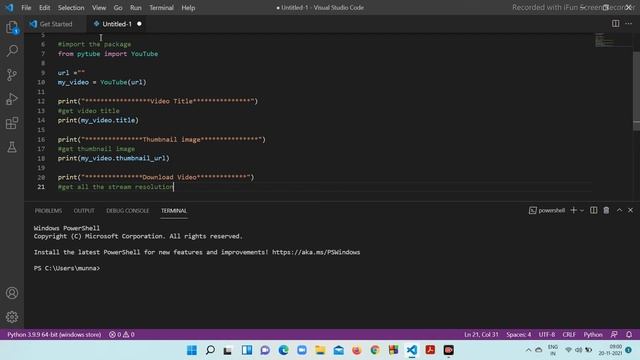Click the powershell terminal label

pos(547,210)
